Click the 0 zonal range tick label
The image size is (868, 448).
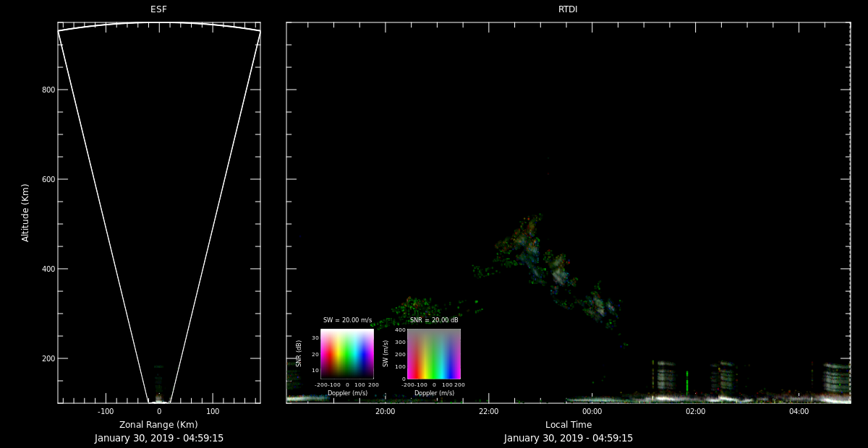tap(159, 411)
